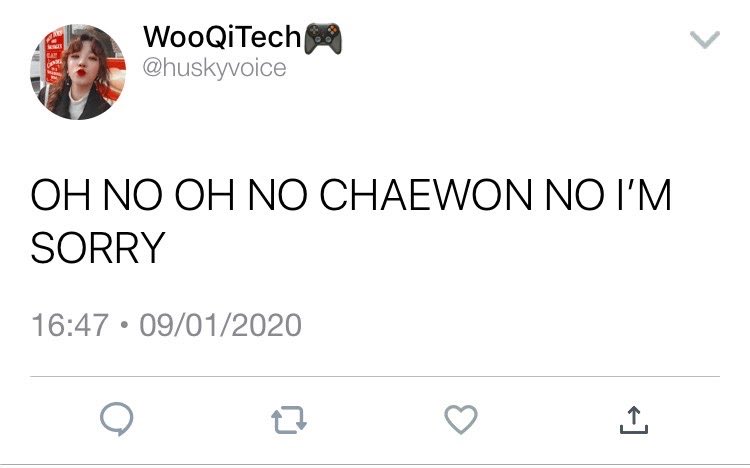Click the dot separator between time and date
This screenshot has width=750, height=468.
(x=124, y=325)
